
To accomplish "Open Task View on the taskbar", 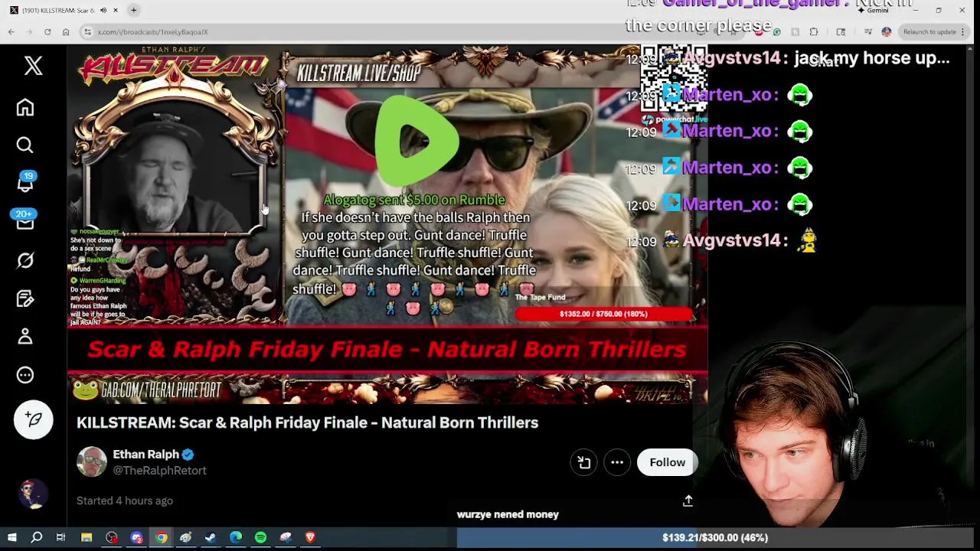I will tap(60, 538).
